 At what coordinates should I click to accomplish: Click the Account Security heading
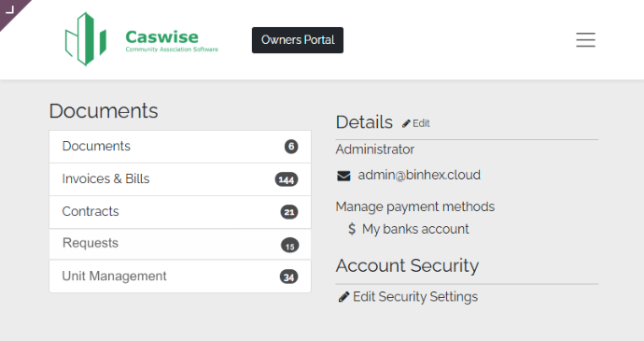pos(407,265)
